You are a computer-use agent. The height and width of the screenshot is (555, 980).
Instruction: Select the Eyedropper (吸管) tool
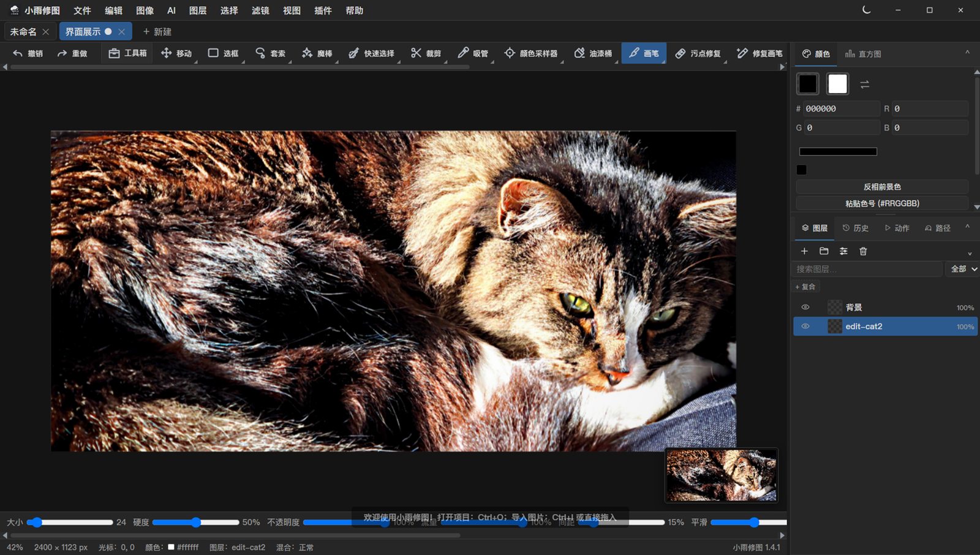point(473,53)
